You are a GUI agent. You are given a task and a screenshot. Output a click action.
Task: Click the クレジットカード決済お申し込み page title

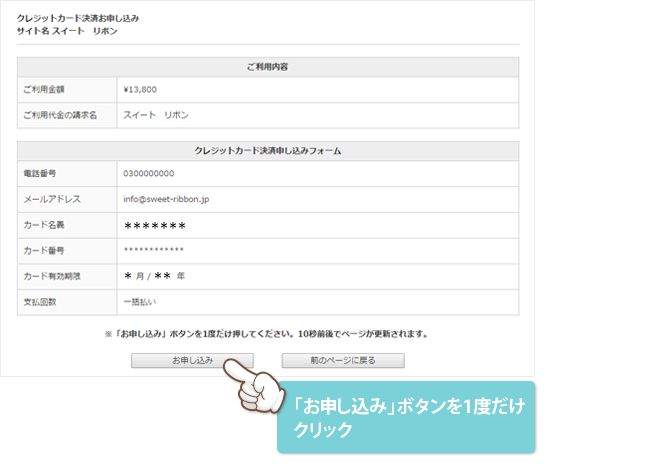point(78,18)
